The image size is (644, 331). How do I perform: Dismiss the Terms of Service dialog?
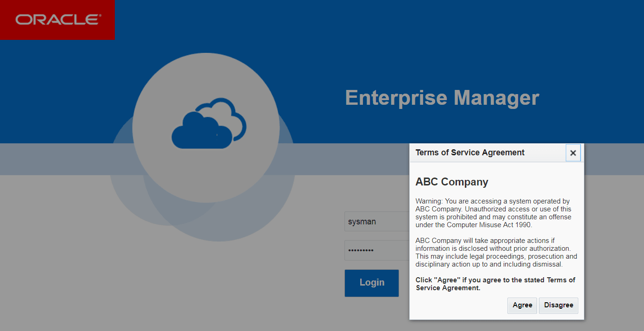[x=573, y=153]
